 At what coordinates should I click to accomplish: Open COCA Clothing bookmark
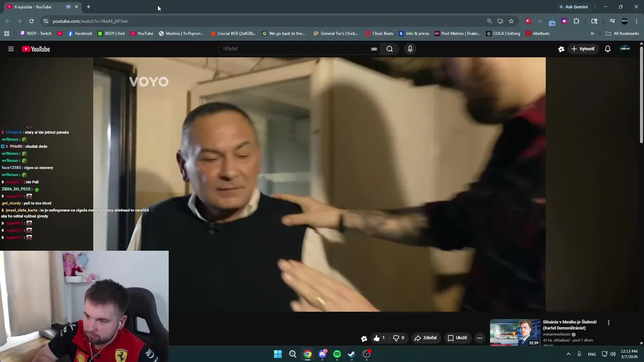[x=503, y=34]
